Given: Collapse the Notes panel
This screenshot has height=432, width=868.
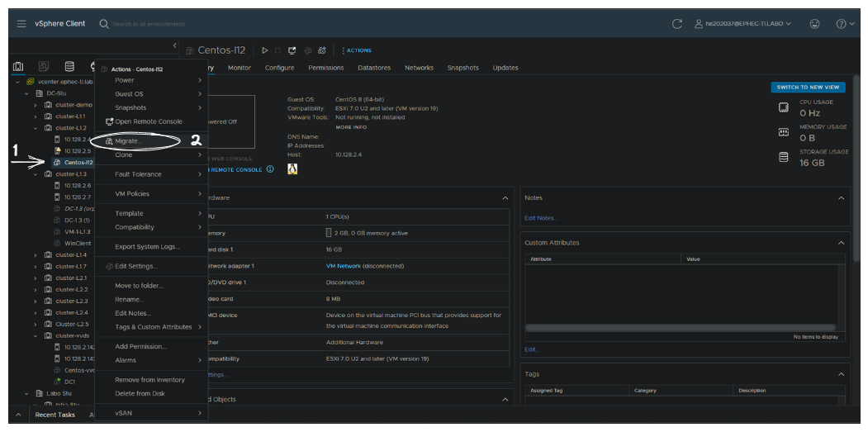Looking at the screenshot, I should coord(841,197).
